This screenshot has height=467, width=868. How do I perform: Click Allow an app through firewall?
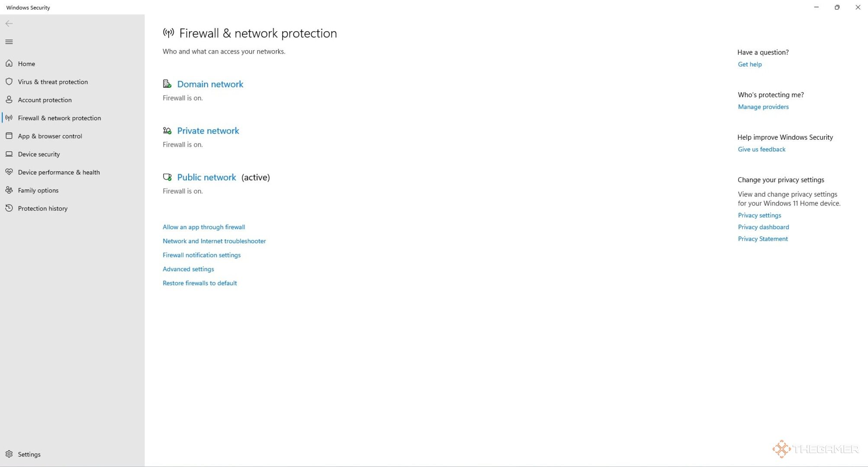(x=204, y=227)
